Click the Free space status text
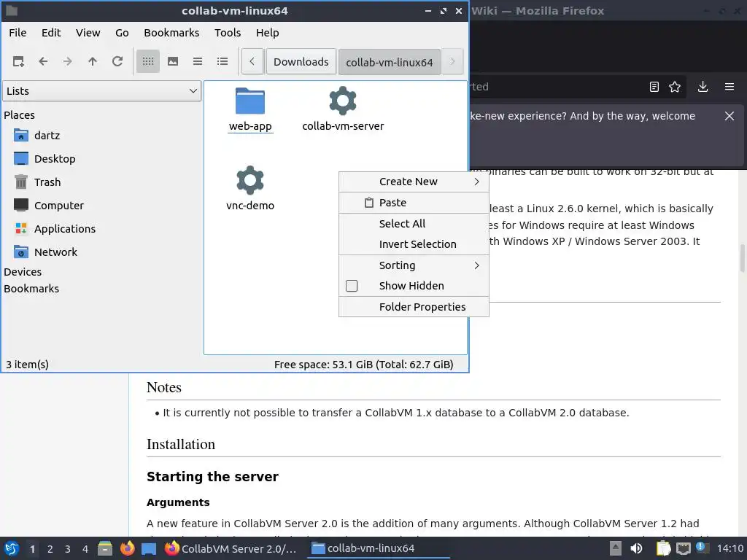747x560 pixels. 363,365
